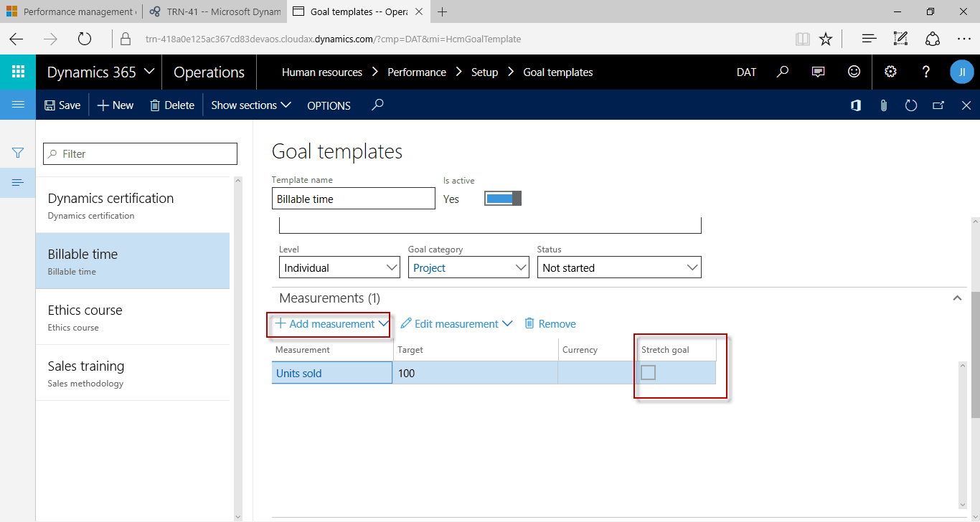Click the Make a web note icon

[901, 39]
